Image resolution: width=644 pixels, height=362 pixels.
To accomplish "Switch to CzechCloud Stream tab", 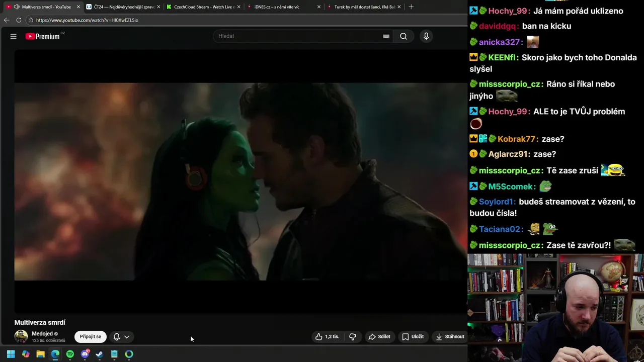I will (x=204, y=7).
